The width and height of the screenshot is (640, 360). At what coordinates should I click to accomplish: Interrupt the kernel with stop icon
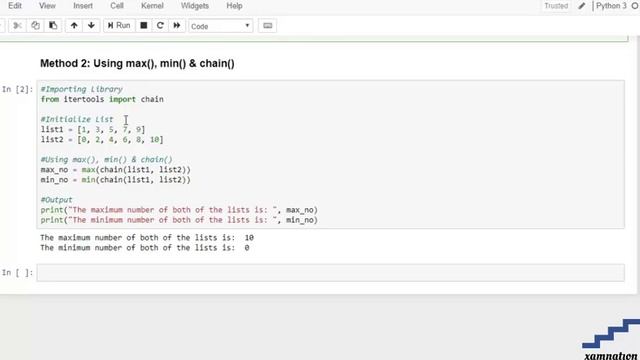[144, 26]
